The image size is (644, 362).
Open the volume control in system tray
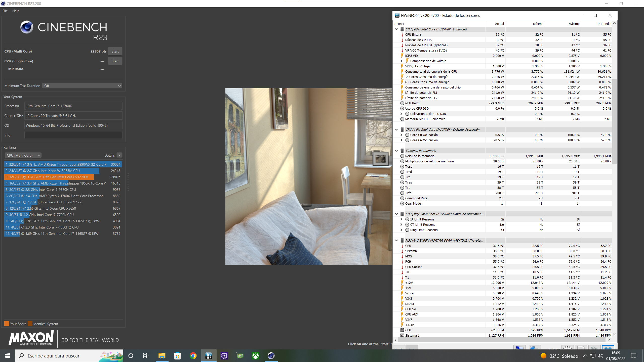tap(600, 356)
